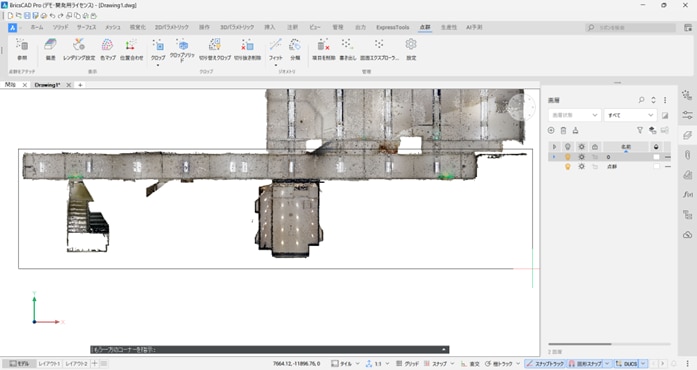Click the expand/collapse arrows in layers panel
The image size is (697, 370).
coord(653,100)
